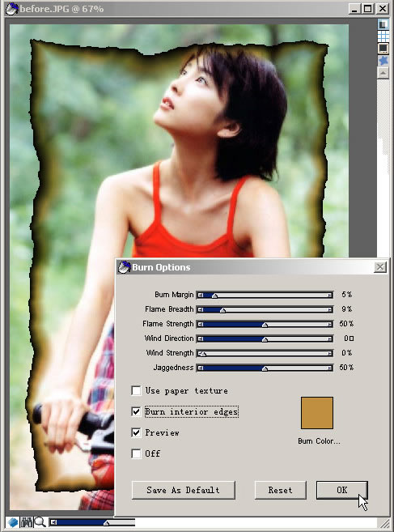394x532 pixels.
Task: Click right arrow of Burn Margin slider
Action: pos(329,296)
